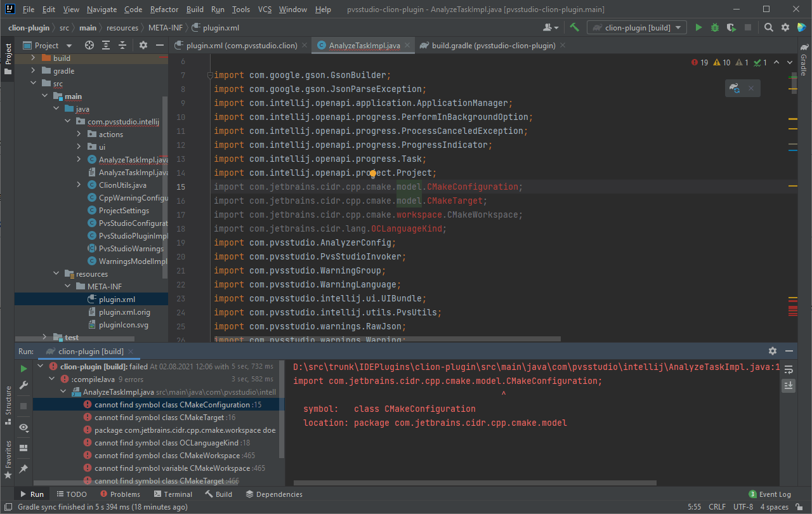Click Load Gradle Changes floating icon
The height and width of the screenshot is (514, 812).
tap(734, 88)
